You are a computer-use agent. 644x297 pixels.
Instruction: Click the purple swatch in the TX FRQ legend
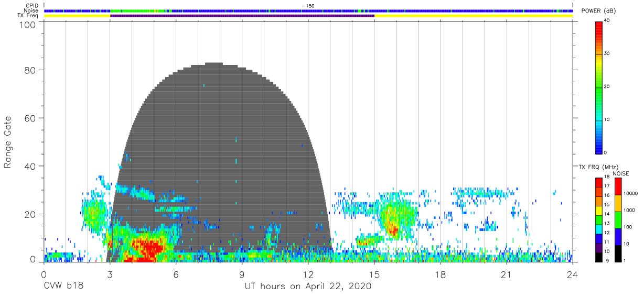pos(598,247)
